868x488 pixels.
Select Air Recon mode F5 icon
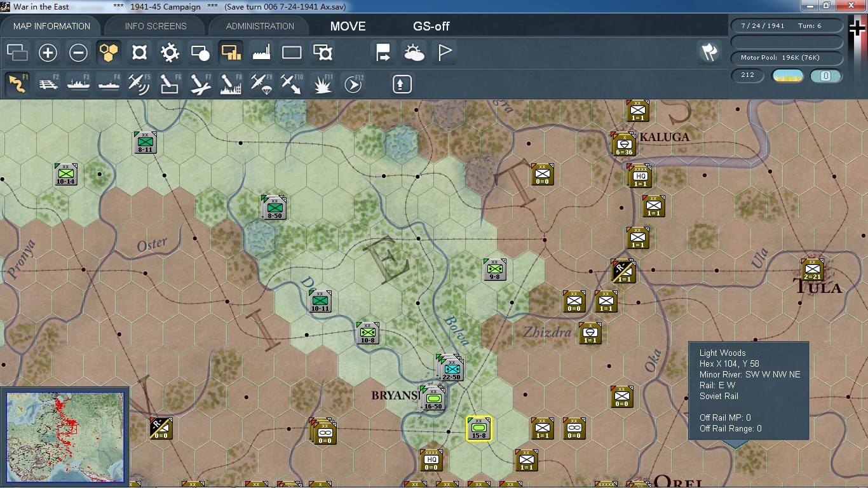pos(139,84)
